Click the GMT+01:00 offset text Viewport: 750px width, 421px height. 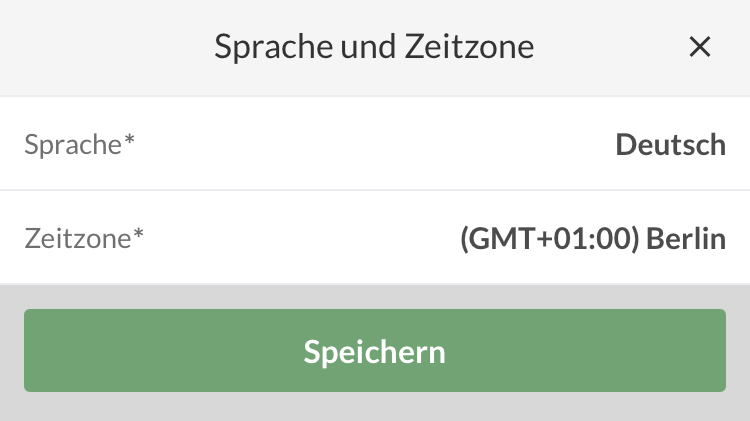(x=549, y=238)
